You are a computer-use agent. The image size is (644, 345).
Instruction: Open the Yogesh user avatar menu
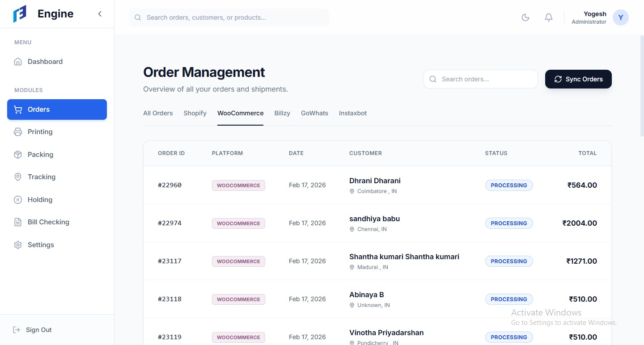(x=620, y=17)
